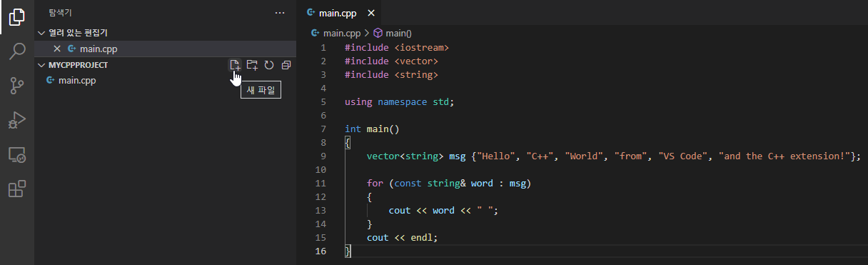Collapse all folders in explorer
This screenshot has width=868, height=265.
tap(286, 65)
